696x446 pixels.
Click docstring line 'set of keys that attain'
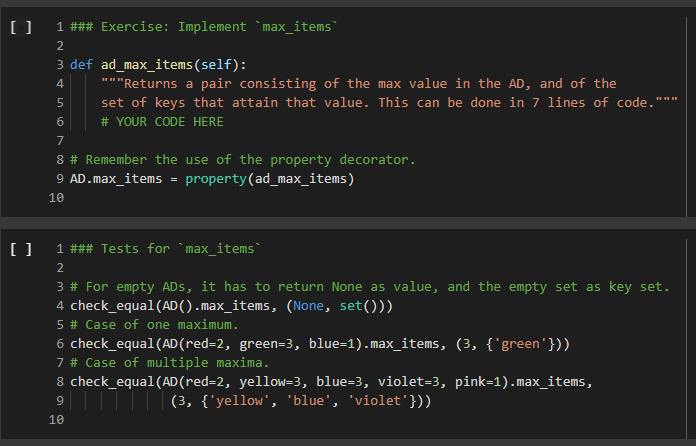[389, 103]
